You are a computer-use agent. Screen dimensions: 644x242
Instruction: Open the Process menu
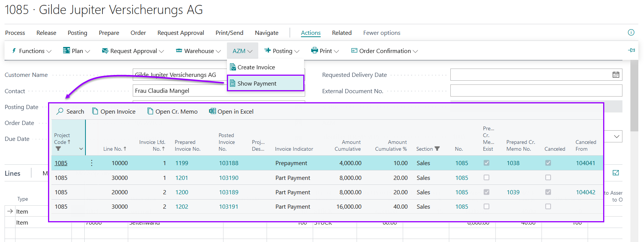[x=15, y=33]
